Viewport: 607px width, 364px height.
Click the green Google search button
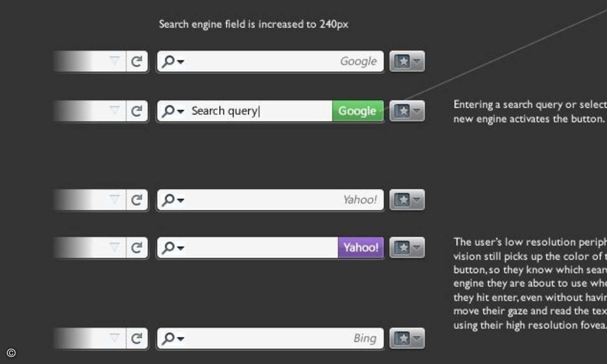(358, 111)
